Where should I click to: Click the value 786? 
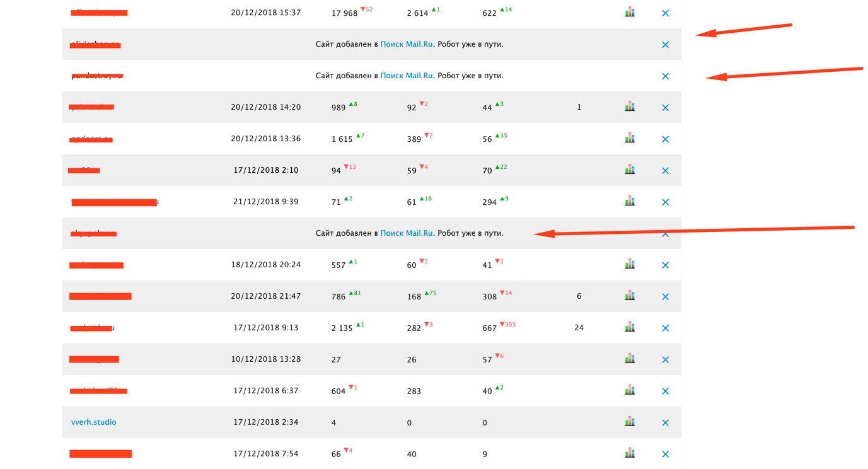tap(339, 297)
